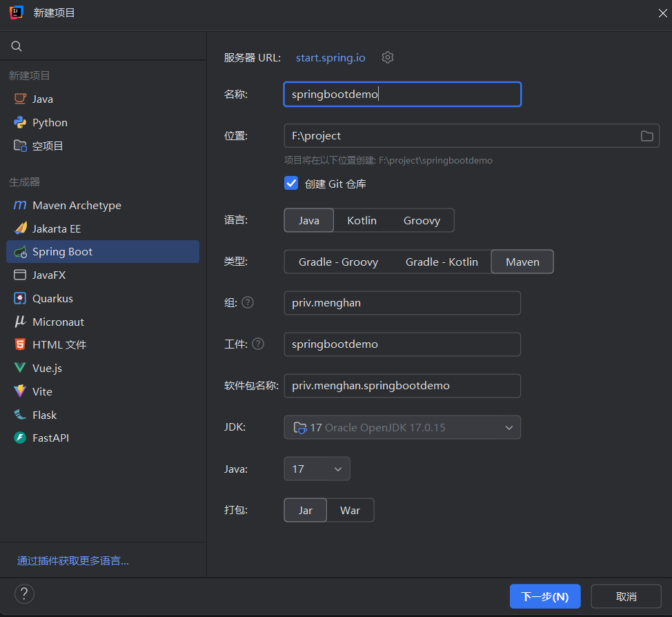Open the server URL settings gear
The height and width of the screenshot is (617, 672).
(387, 58)
